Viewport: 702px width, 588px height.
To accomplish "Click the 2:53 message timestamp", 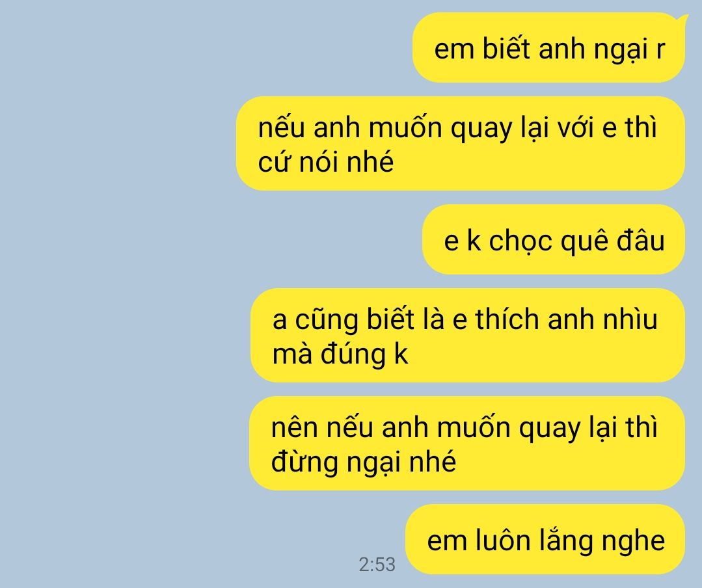I will pyautogui.click(x=377, y=565).
